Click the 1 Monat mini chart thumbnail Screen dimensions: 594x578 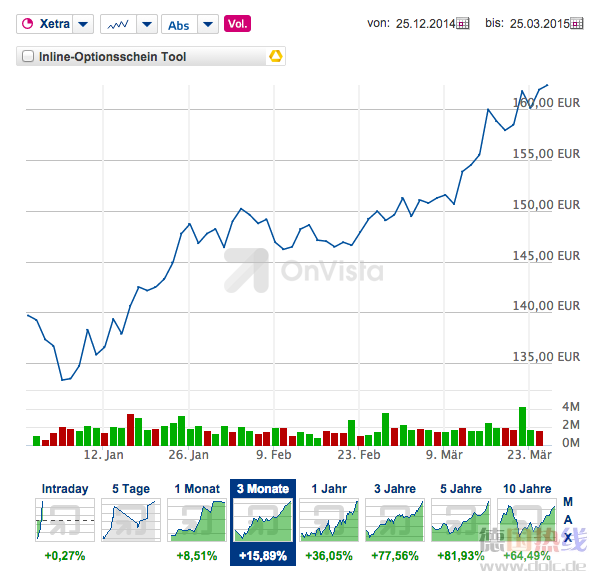coord(197,520)
